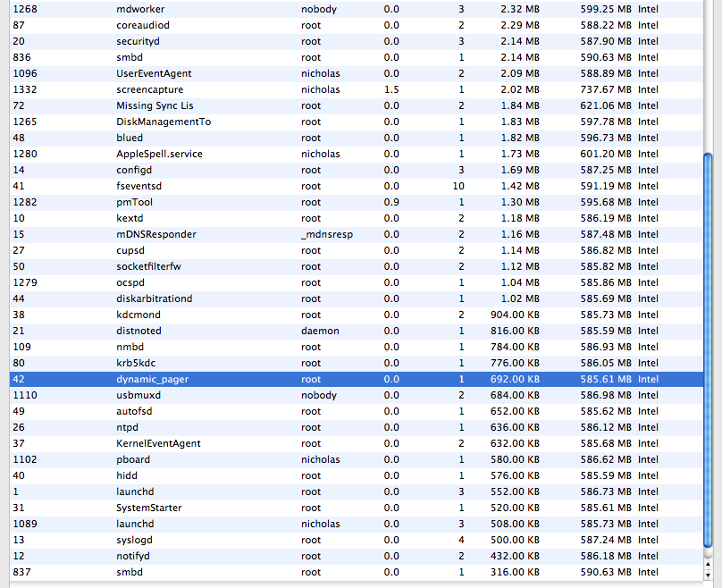The width and height of the screenshot is (722, 588).
Task: Select the ocspd process row
Action: click(x=357, y=283)
